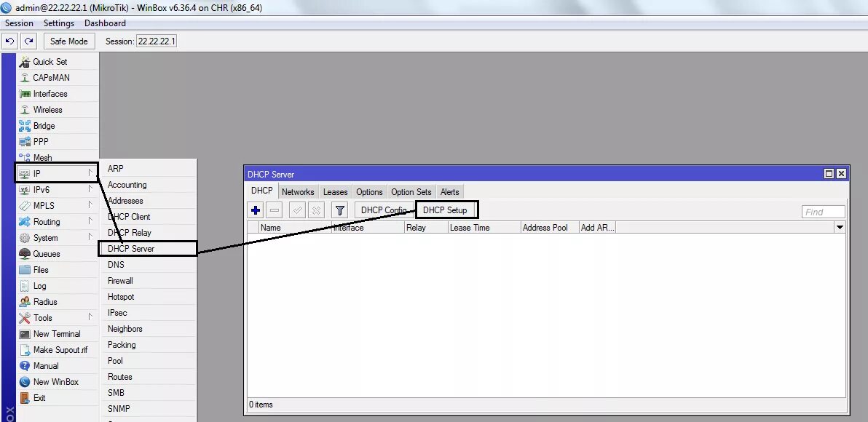This screenshot has width=868, height=422.
Task: Select the DHCP tab
Action: point(262,191)
